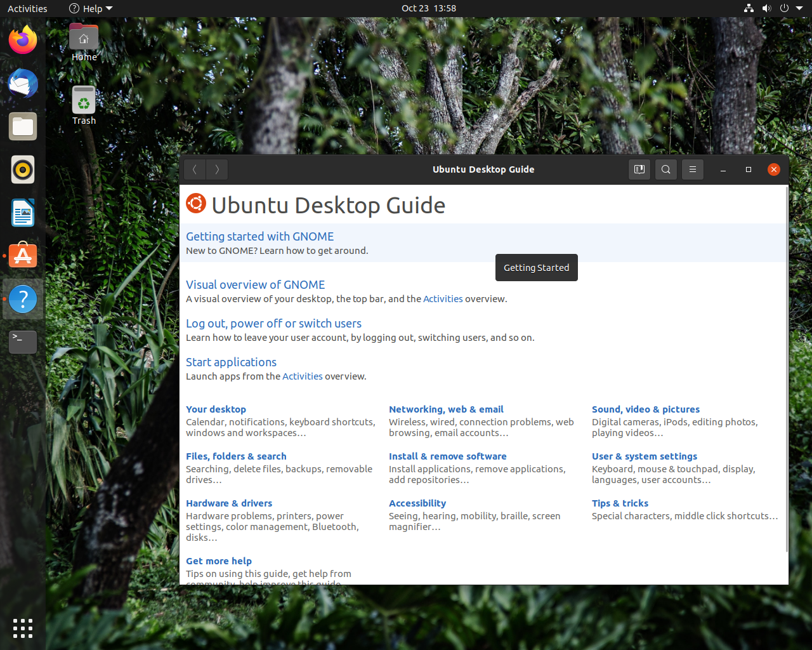
Task: Open the Your desktop topic
Action: tap(216, 409)
